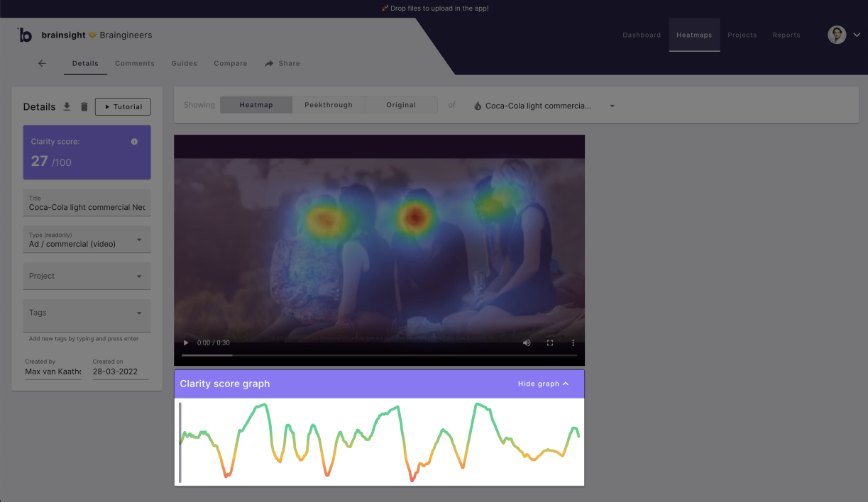Image resolution: width=868 pixels, height=502 pixels.
Task: Go back using the left arrow
Action: coord(42,63)
